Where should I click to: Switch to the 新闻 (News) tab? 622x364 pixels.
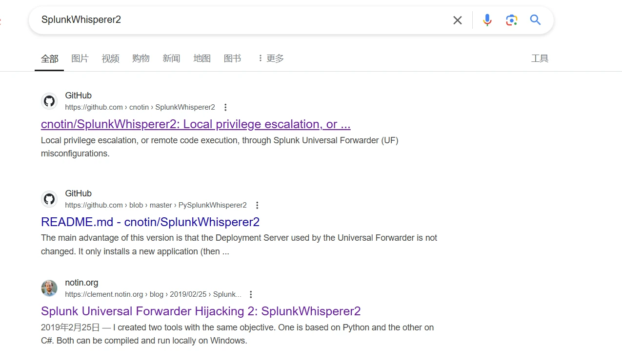(171, 58)
